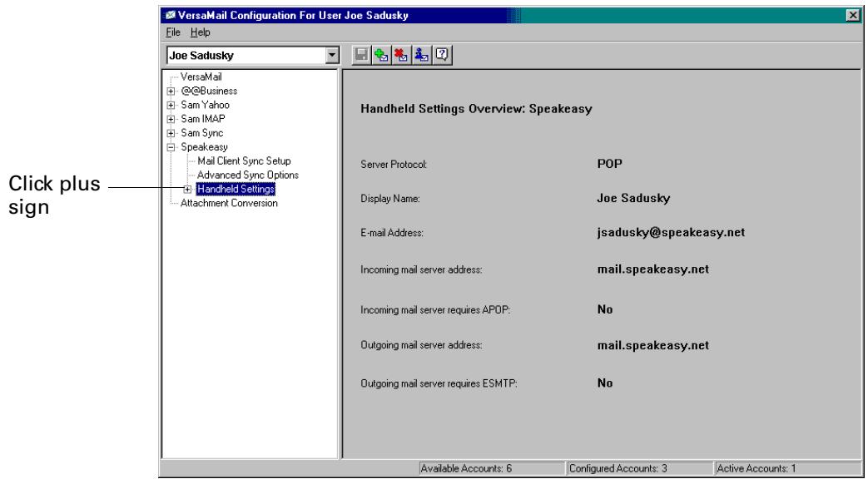Expand the Sam Yahoo account node
The height and width of the screenshot is (479, 868).
coord(171,105)
